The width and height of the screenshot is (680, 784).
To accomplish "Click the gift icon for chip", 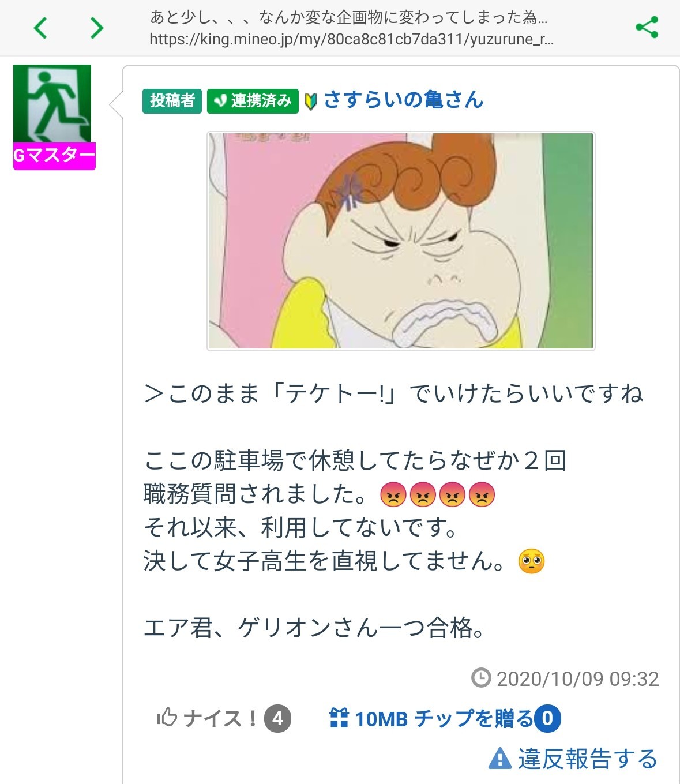I will coord(339,718).
